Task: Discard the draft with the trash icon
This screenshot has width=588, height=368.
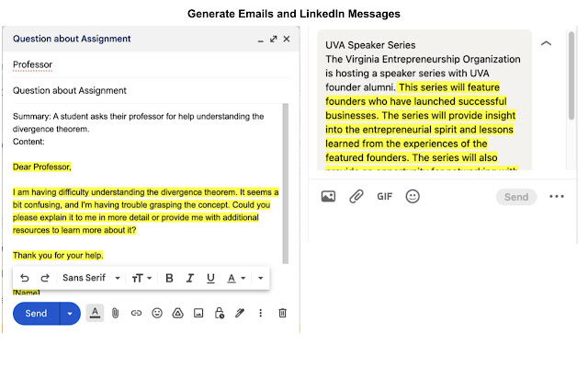Action: [x=282, y=313]
